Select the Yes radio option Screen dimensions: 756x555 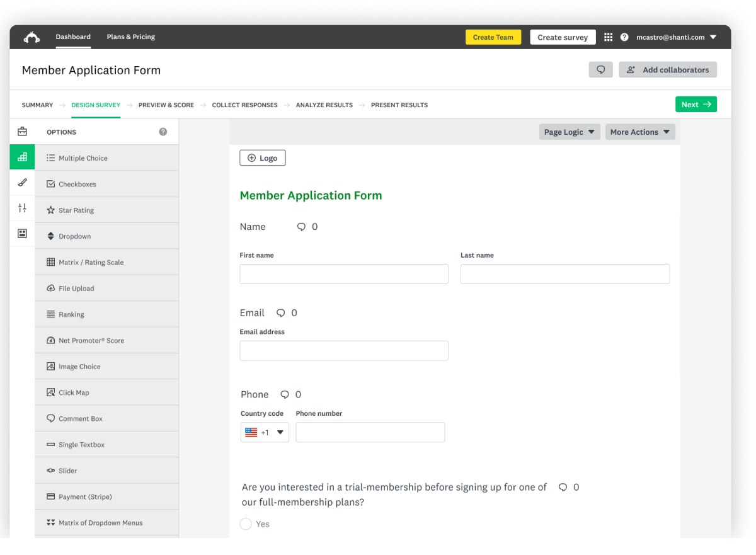tap(246, 524)
